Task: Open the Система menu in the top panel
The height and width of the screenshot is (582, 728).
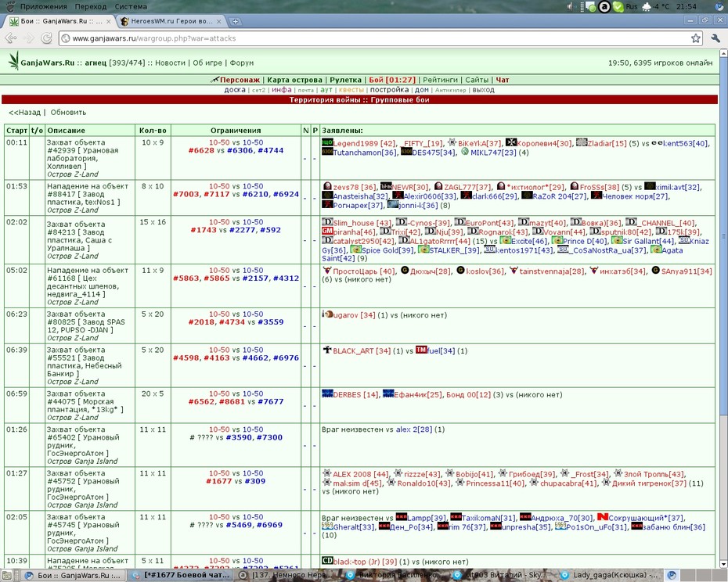Action: tap(131, 6)
